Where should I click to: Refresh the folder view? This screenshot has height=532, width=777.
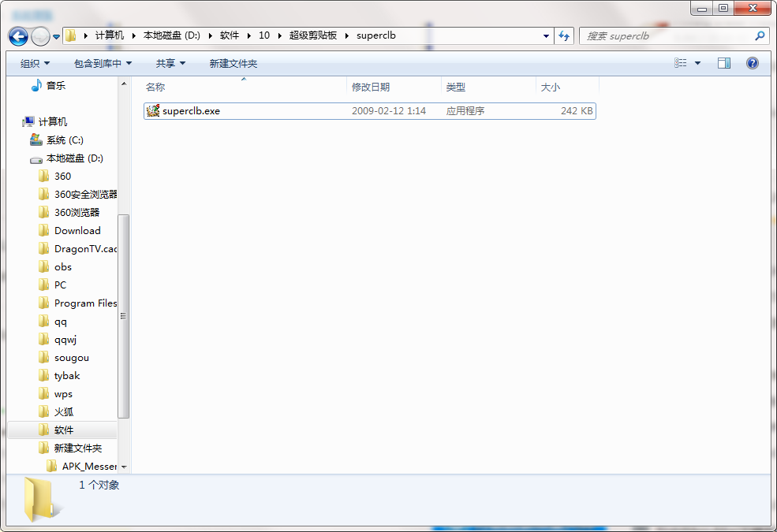(x=564, y=36)
